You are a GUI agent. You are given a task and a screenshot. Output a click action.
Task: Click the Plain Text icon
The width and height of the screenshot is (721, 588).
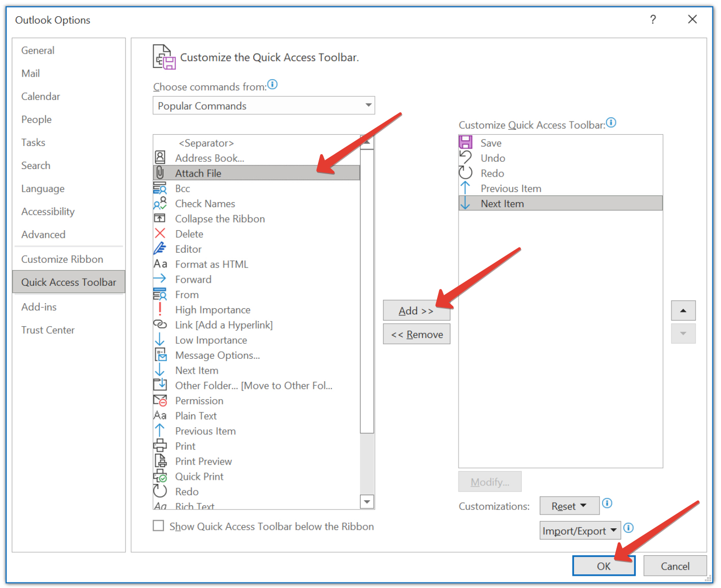point(160,415)
